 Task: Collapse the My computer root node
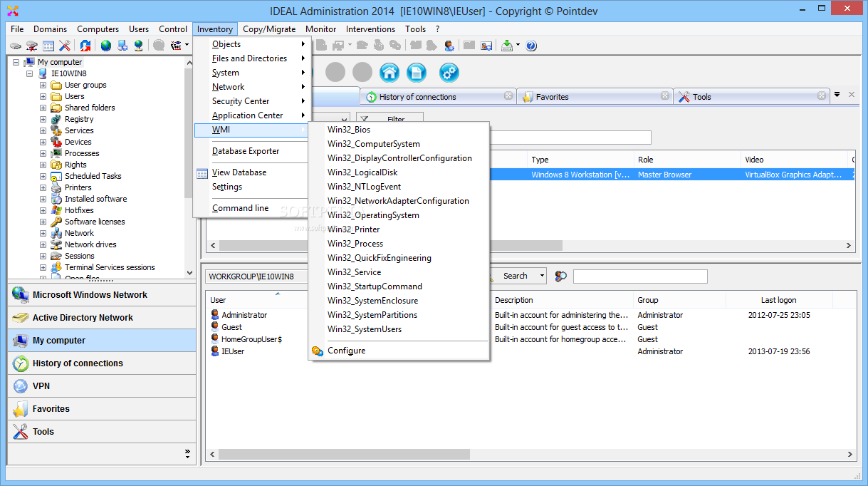click(16, 62)
